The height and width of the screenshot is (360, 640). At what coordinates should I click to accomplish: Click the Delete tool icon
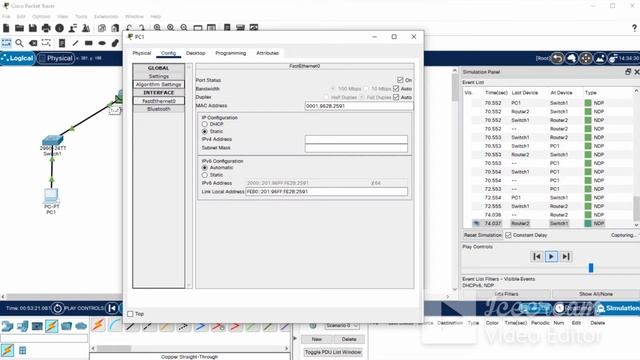coord(33,43)
